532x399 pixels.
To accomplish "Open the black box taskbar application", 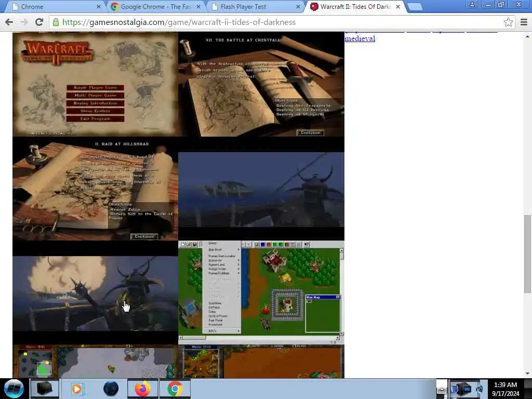I will [45, 389].
